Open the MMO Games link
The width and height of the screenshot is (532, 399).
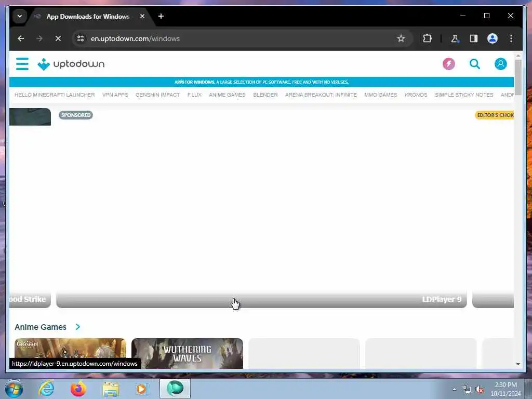pos(381,95)
